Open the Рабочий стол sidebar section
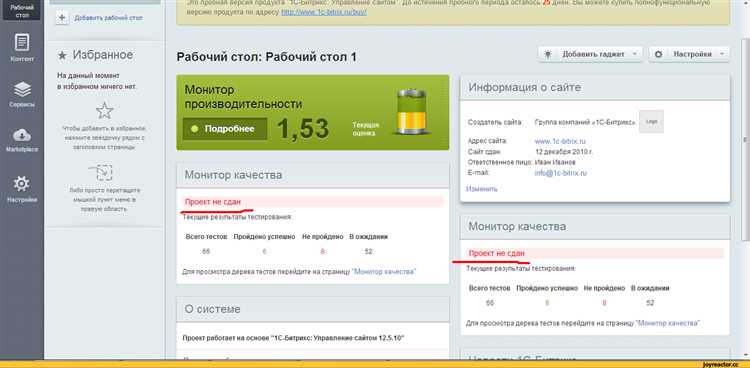Screen dimensions: 750x368 click(22, 10)
